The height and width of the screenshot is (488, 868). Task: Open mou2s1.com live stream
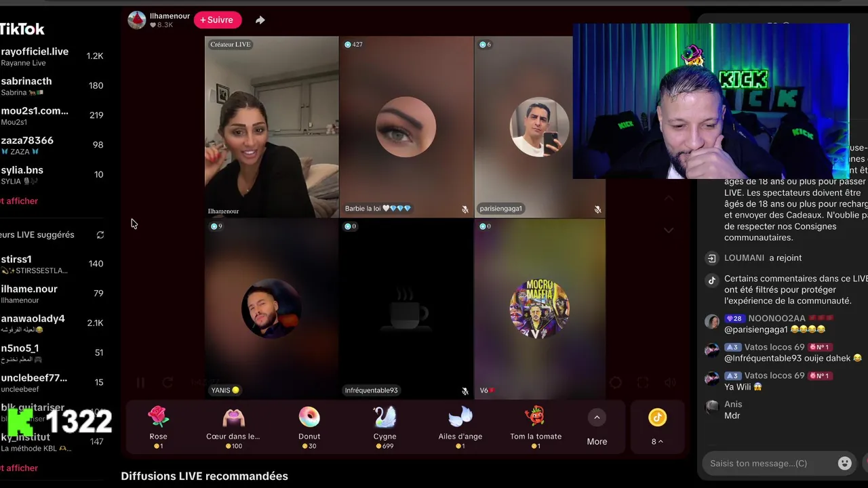click(x=53, y=116)
